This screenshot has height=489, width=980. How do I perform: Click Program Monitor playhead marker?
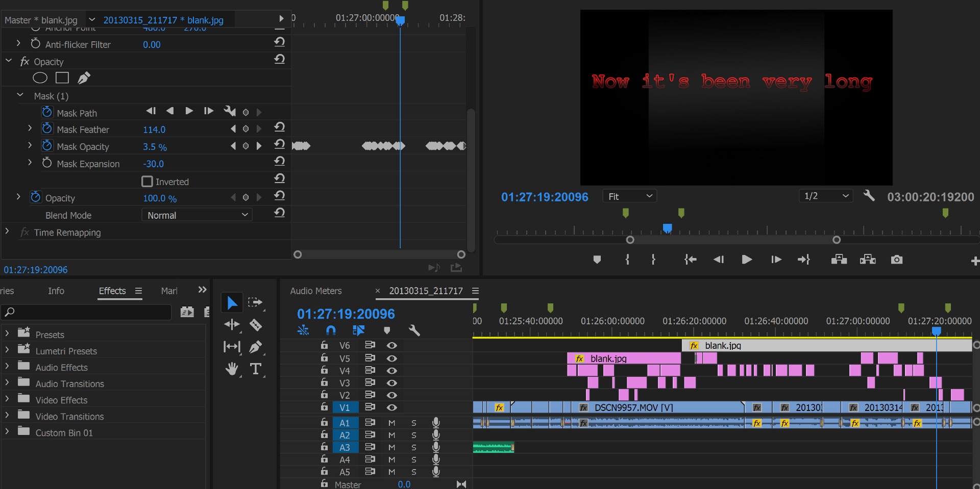pos(667,228)
